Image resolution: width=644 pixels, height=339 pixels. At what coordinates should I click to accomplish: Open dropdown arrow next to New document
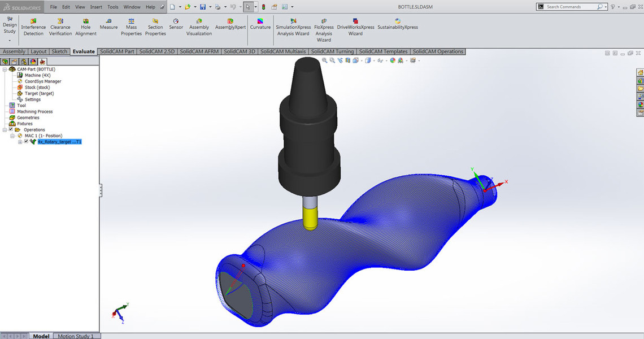tap(180, 7)
